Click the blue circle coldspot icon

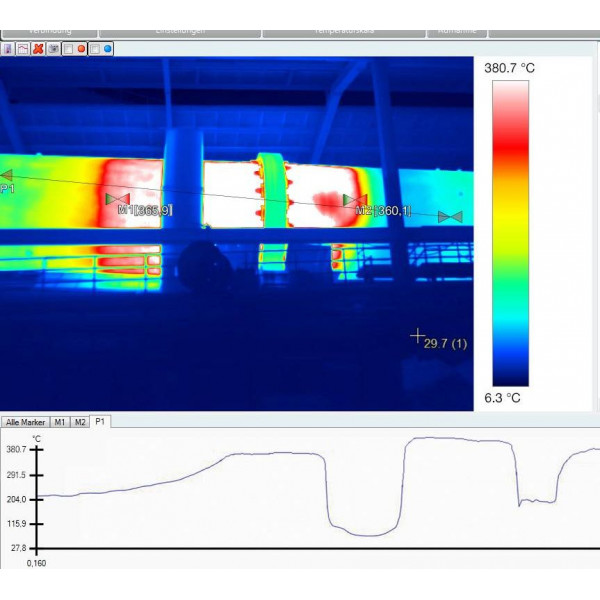[x=107, y=48]
